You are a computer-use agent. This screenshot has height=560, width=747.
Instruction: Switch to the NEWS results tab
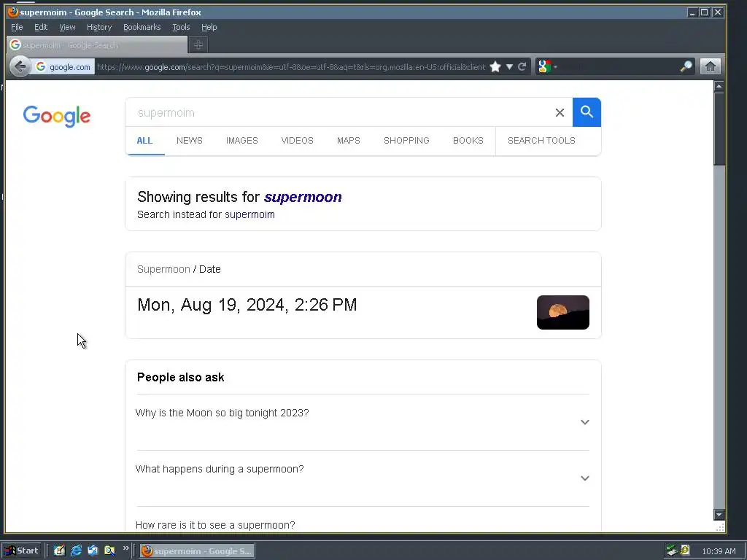pyautogui.click(x=189, y=141)
